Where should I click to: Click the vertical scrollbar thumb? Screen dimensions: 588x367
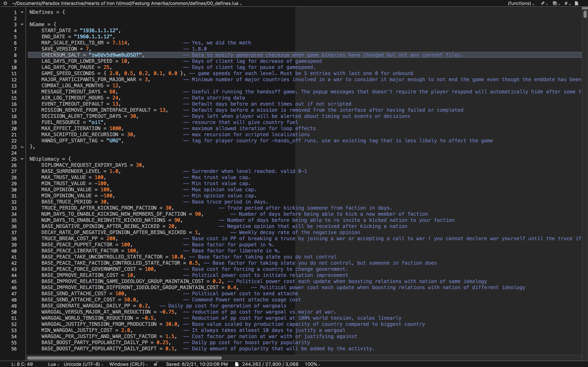585,14
